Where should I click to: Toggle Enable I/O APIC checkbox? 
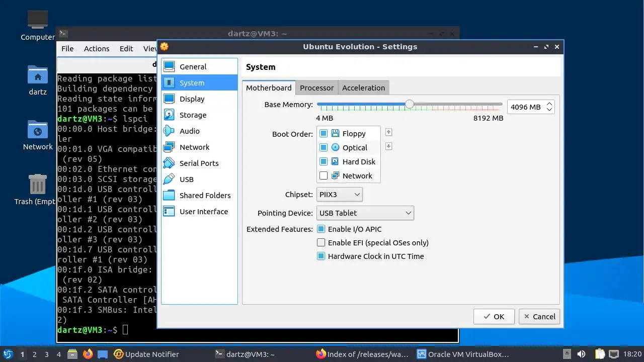(321, 229)
